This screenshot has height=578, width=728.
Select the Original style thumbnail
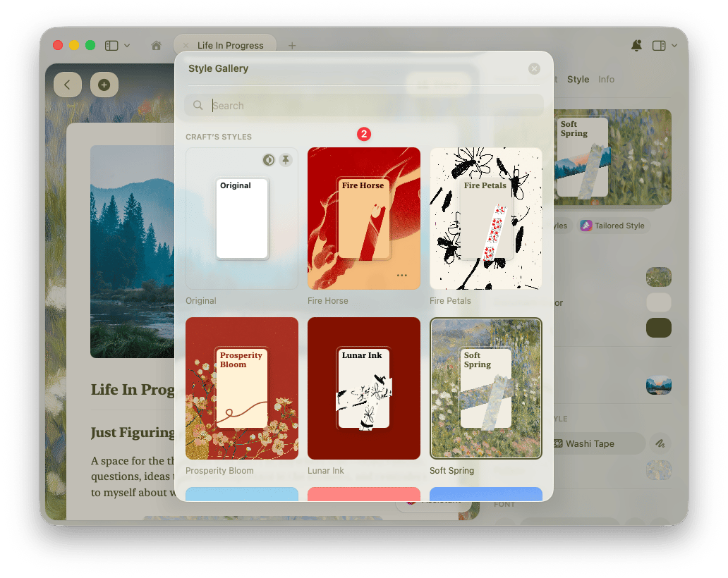(242, 219)
